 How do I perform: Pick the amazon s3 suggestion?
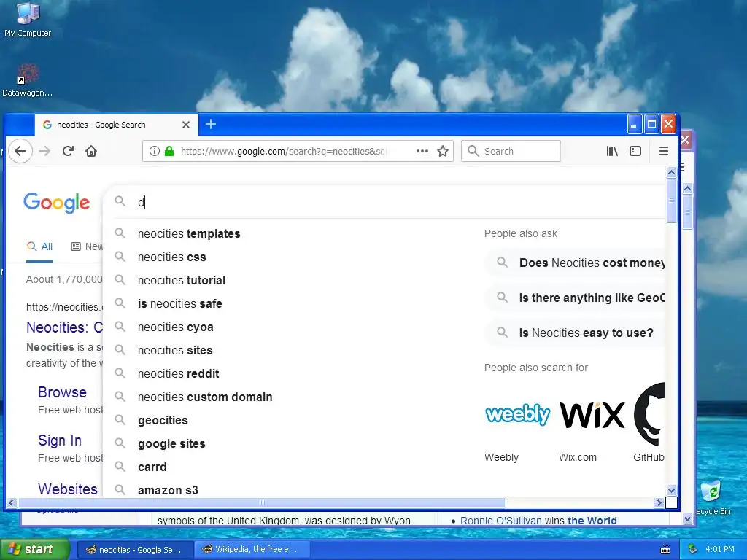(x=169, y=490)
